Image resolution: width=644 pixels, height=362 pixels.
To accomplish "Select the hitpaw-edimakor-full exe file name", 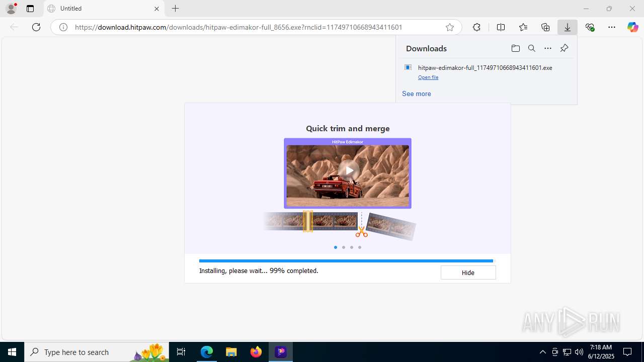I will 485,67.
